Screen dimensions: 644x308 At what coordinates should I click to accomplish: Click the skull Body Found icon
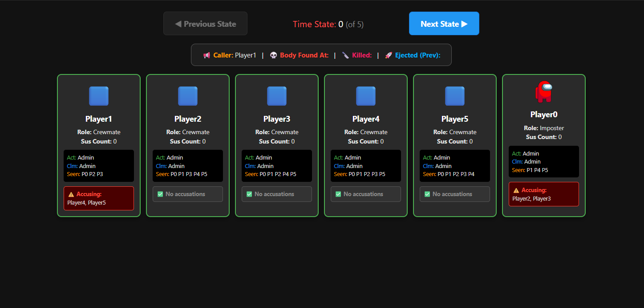coord(273,55)
